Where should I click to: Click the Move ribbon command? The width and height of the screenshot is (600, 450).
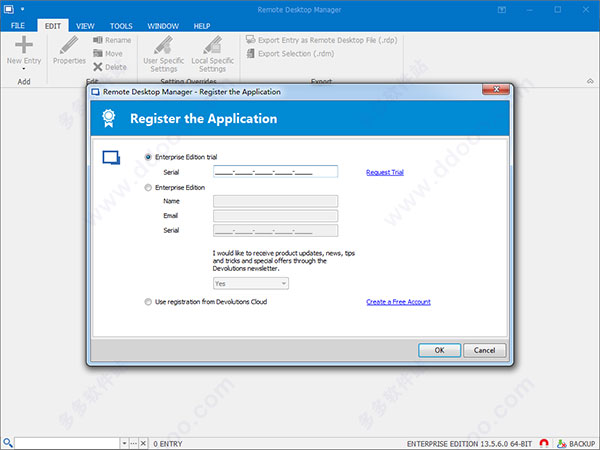pos(108,53)
